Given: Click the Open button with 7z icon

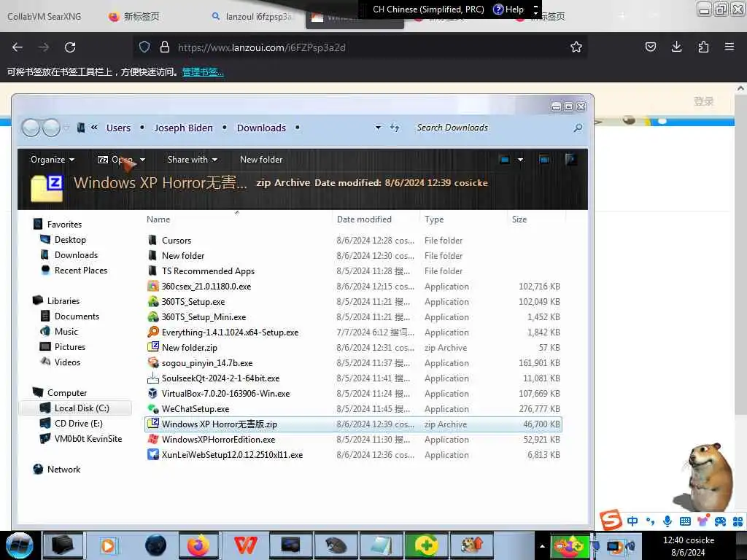Looking at the screenshot, I should [115, 160].
